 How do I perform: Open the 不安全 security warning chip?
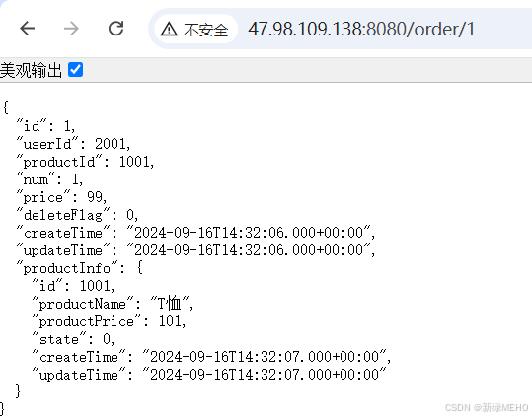tap(195, 30)
